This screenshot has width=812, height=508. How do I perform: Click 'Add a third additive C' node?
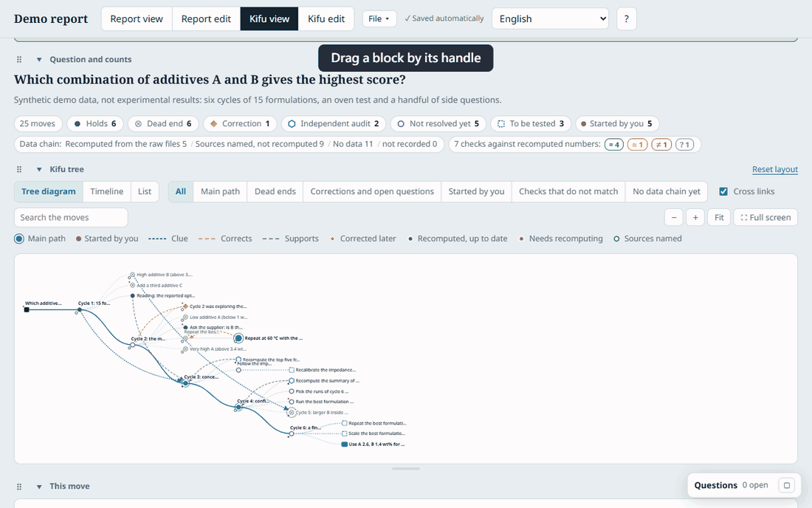pyautogui.click(x=133, y=285)
